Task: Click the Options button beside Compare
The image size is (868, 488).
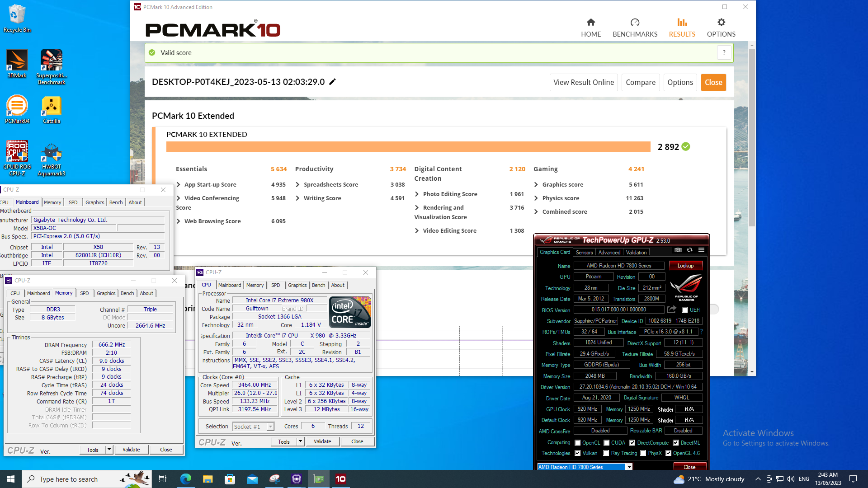Action: click(x=680, y=82)
